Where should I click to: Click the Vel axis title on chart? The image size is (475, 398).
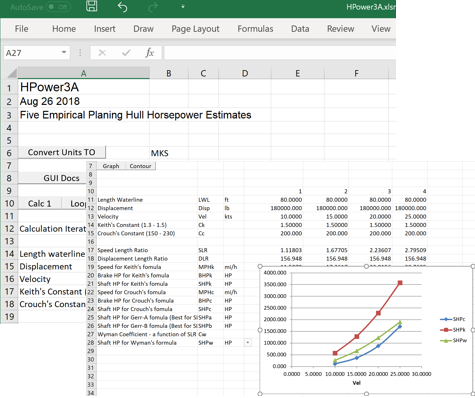click(356, 383)
